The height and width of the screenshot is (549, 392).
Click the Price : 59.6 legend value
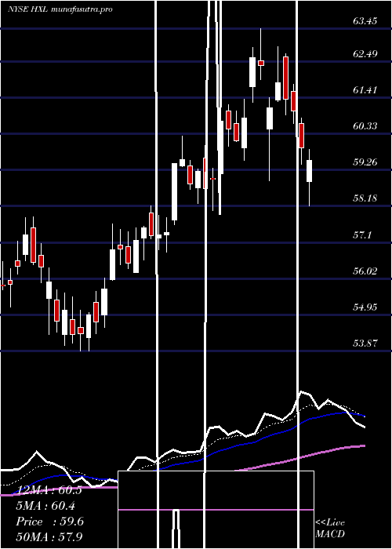tap(49, 522)
